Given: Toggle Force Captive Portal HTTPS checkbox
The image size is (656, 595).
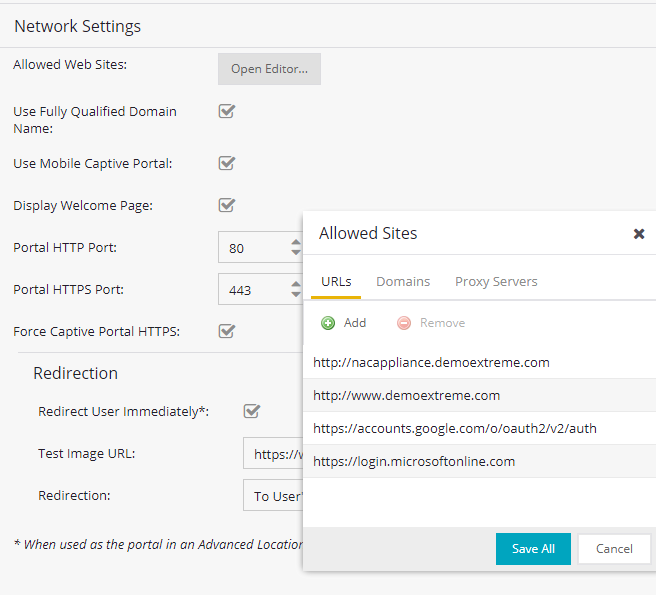Looking at the screenshot, I should pyautogui.click(x=227, y=331).
